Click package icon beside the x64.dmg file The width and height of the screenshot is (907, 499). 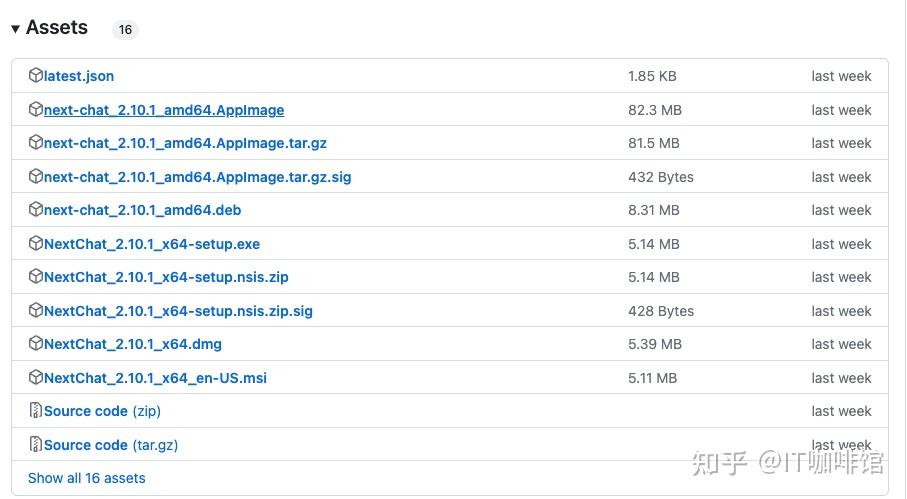coord(36,344)
